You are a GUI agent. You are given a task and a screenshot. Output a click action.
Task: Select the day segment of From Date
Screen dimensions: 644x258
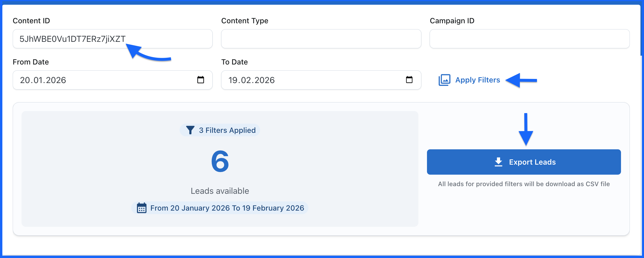(25, 80)
